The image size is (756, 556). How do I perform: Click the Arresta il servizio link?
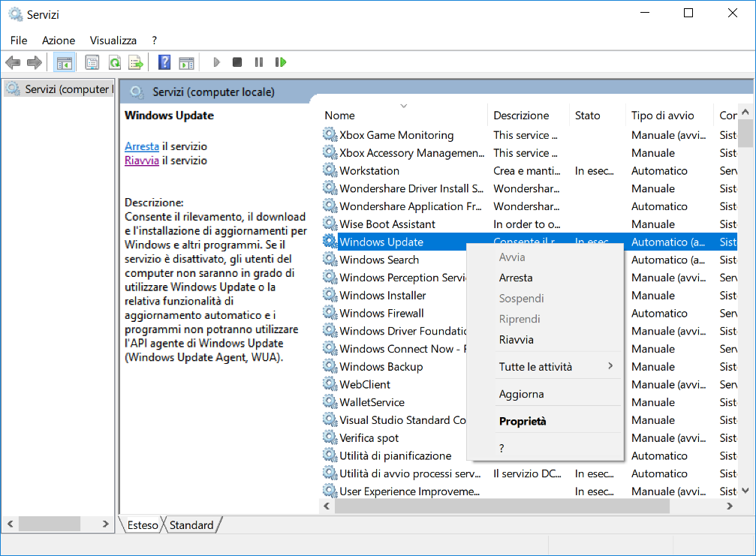(x=142, y=146)
